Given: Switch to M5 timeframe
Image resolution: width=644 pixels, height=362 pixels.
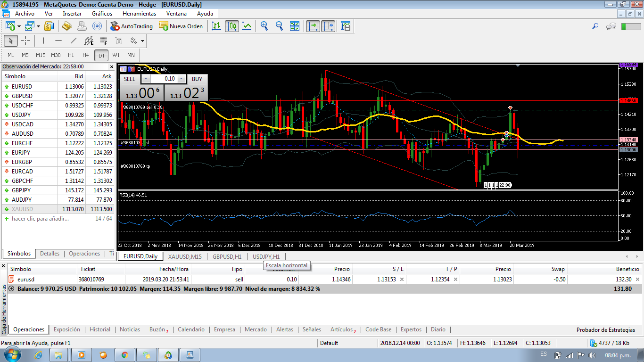Looking at the screenshot, I should [25, 55].
